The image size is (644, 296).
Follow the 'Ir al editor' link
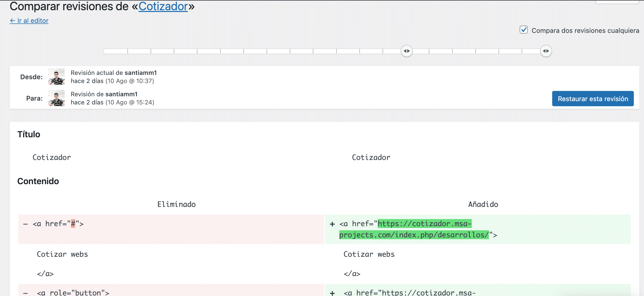tap(29, 21)
